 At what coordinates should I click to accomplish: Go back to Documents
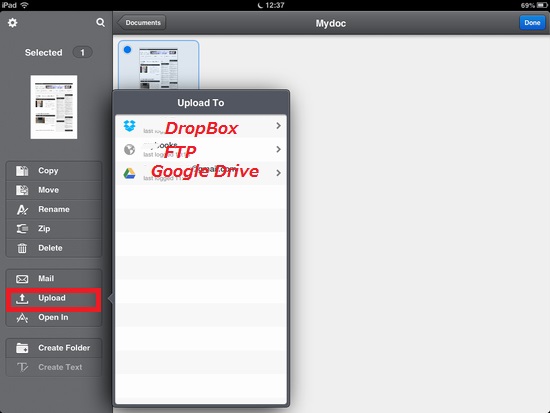[x=142, y=23]
